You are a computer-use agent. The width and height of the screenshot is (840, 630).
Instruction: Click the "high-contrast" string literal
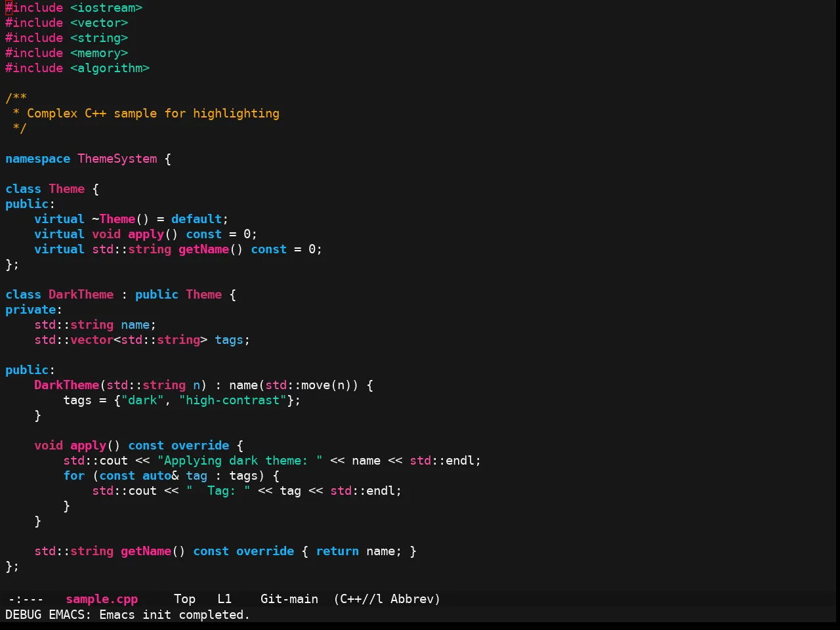coord(233,400)
